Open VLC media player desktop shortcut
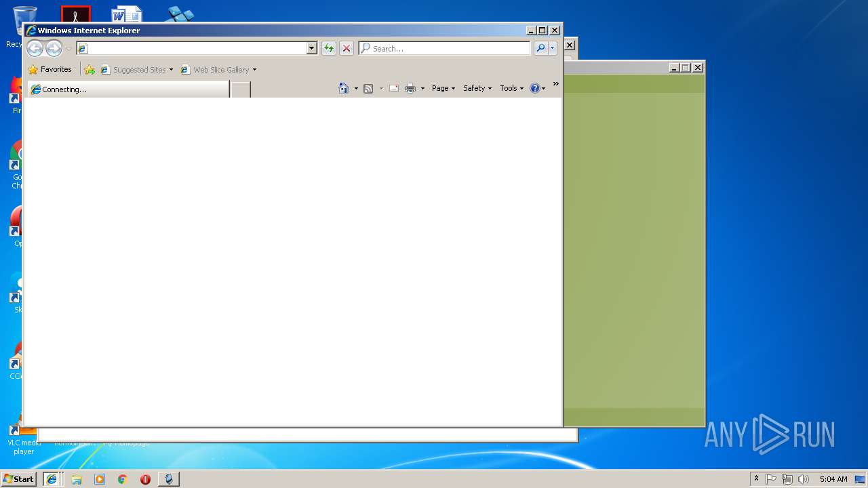The image size is (868, 488). click(24, 439)
